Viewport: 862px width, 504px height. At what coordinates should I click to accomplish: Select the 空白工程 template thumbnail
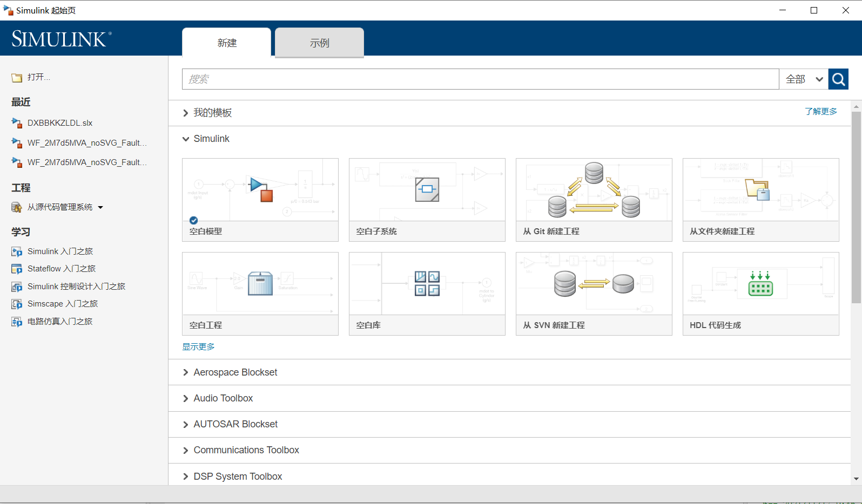[x=260, y=294]
